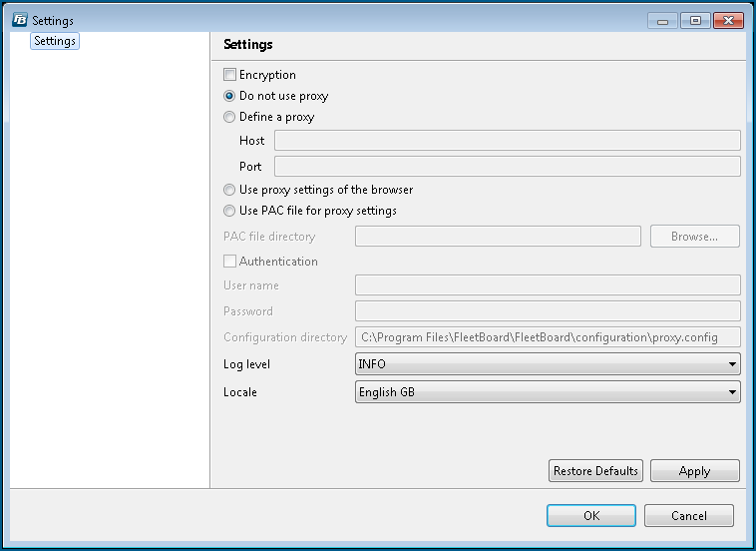Maximize the Settings window
This screenshot has width=756, height=551.
tap(694, 20)
